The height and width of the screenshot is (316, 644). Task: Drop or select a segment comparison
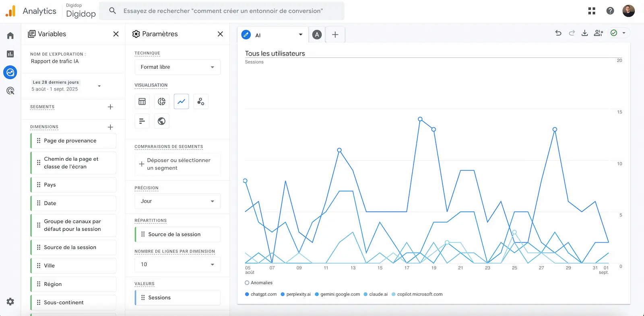[x=178, y=164]
